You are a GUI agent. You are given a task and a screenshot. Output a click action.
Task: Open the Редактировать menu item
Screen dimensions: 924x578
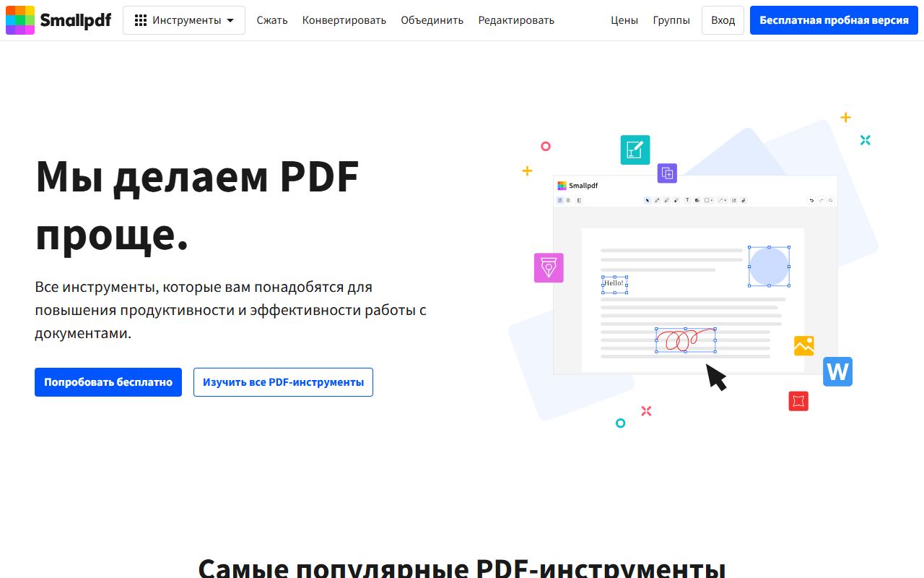coord(516,20)
